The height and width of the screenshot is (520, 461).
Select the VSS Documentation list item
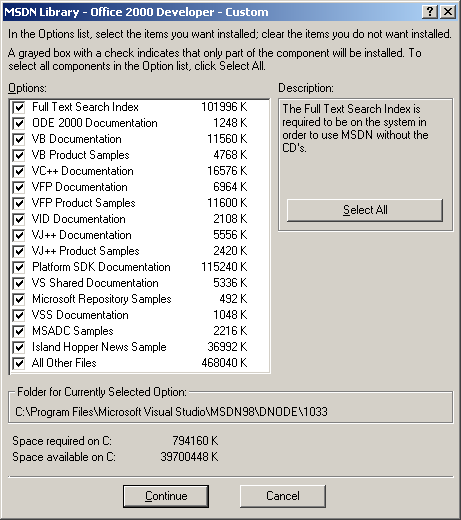coord(139,315)
